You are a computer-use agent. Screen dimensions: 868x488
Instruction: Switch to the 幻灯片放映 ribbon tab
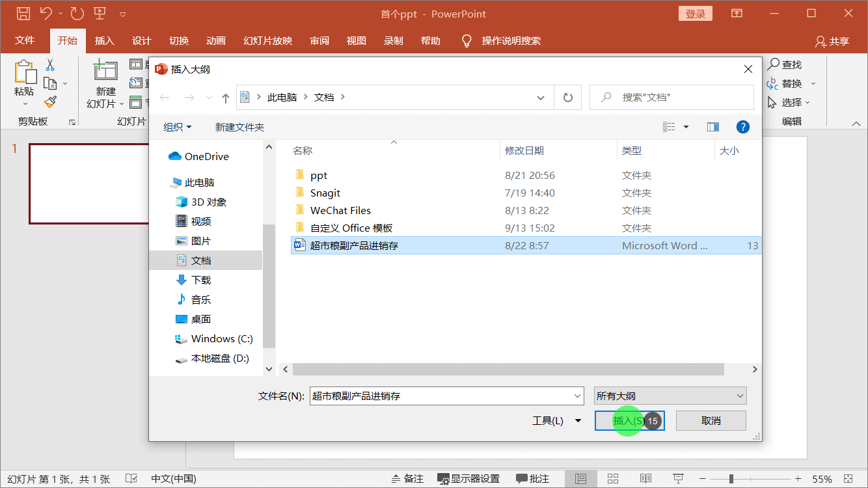click(267, 40)
